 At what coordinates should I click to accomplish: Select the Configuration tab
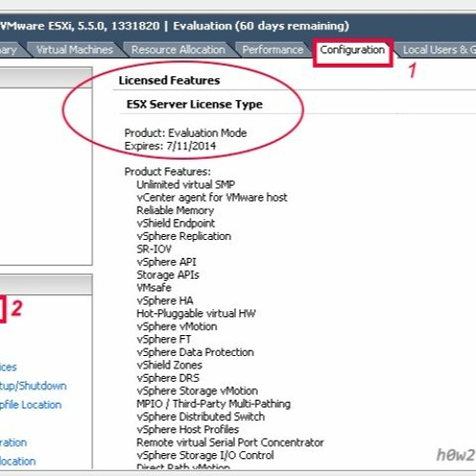(x=352, y=50)
